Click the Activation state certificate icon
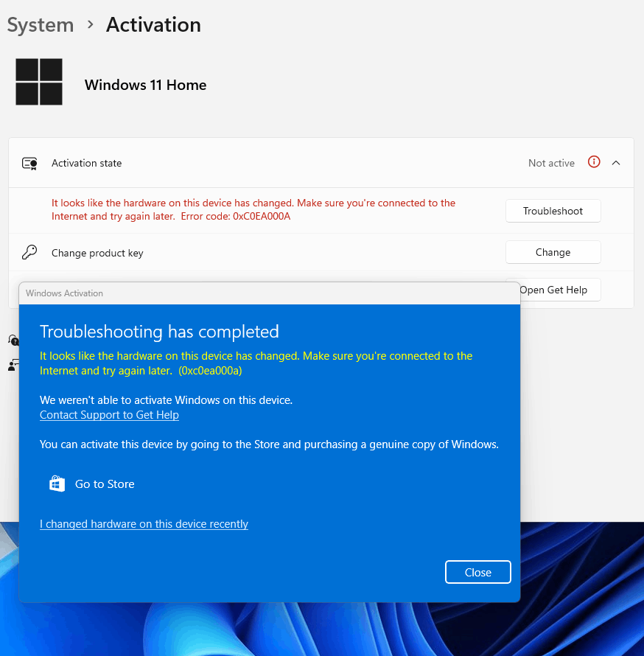The width and height of the screenshot is (644, 656). (29, 163)
